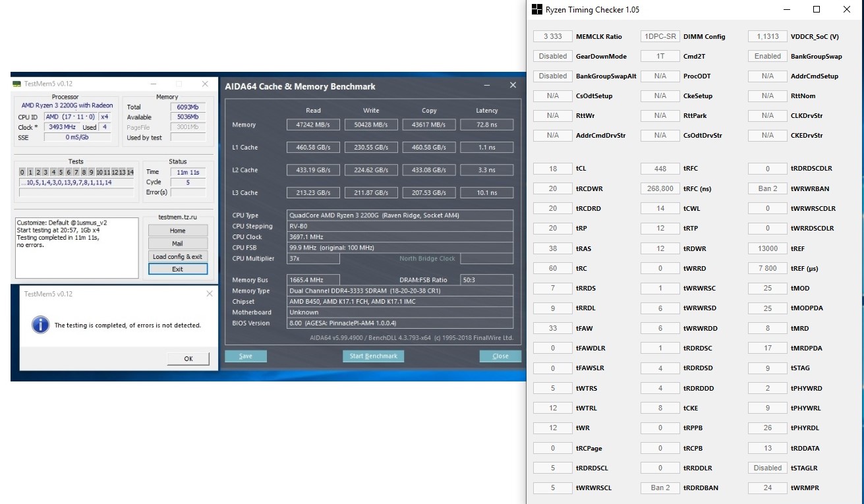Select the tRRDL value field 9
Screen dimensions: 864x504
[553, 308]
